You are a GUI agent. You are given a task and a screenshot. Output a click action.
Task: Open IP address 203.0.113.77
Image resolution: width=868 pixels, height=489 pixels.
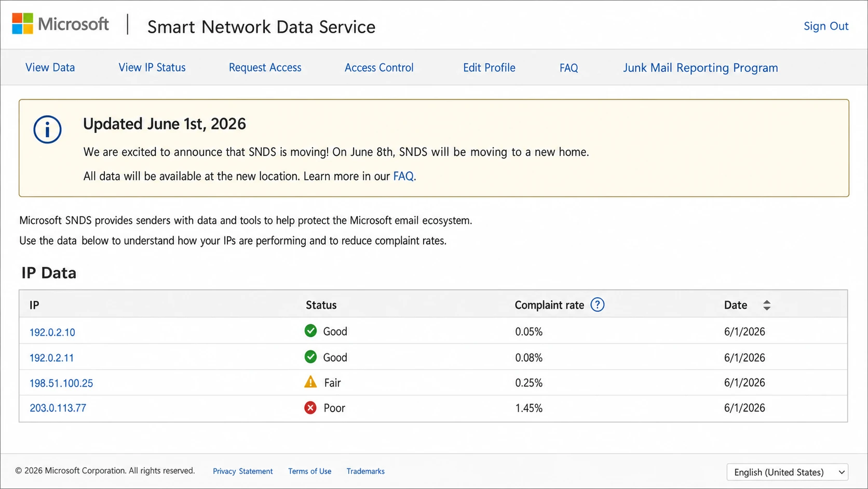coord(58,408)
